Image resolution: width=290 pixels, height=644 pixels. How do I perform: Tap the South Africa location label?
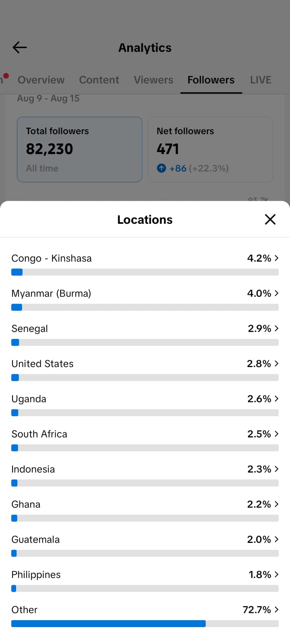tap(39, 434)
